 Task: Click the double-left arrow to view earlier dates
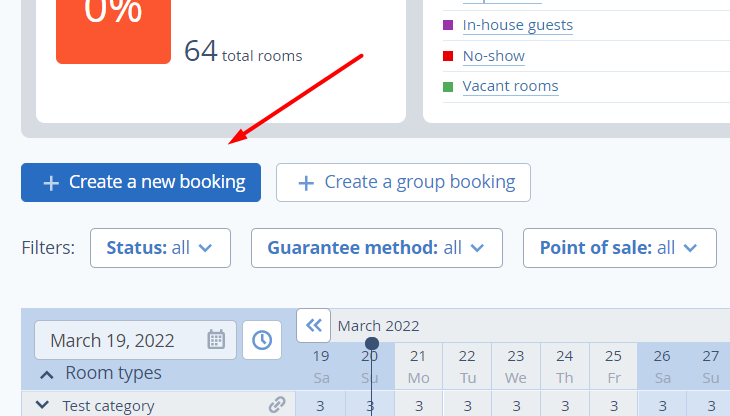tap(314, 325)
